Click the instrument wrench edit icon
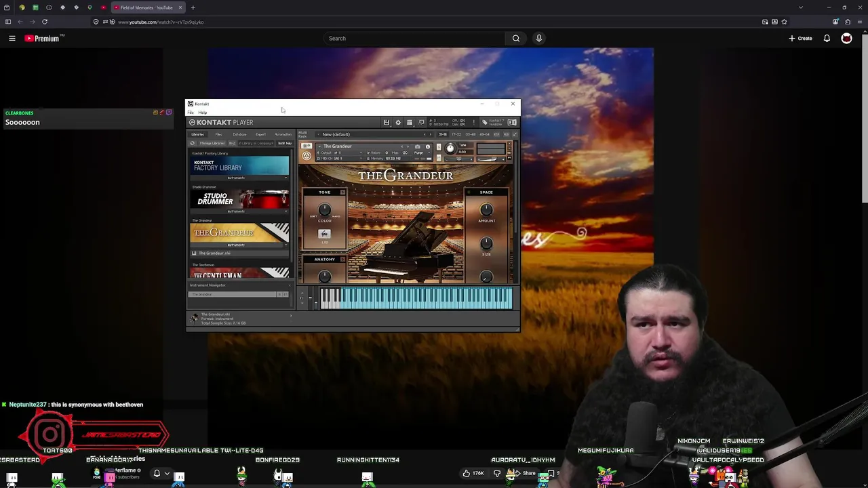This screenshot has width=868, height=488. point(307,146)
